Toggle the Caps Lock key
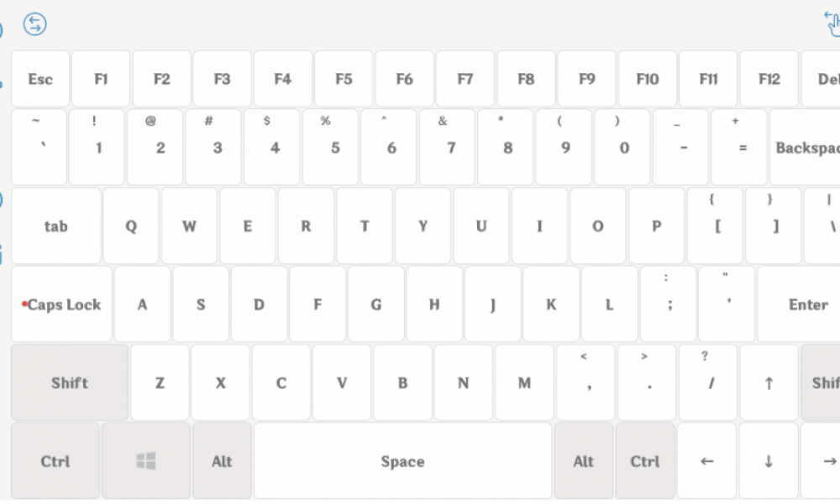 62,304
